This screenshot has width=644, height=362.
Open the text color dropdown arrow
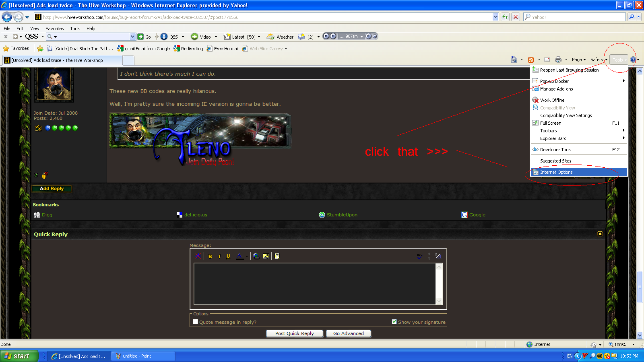[247, 256]
